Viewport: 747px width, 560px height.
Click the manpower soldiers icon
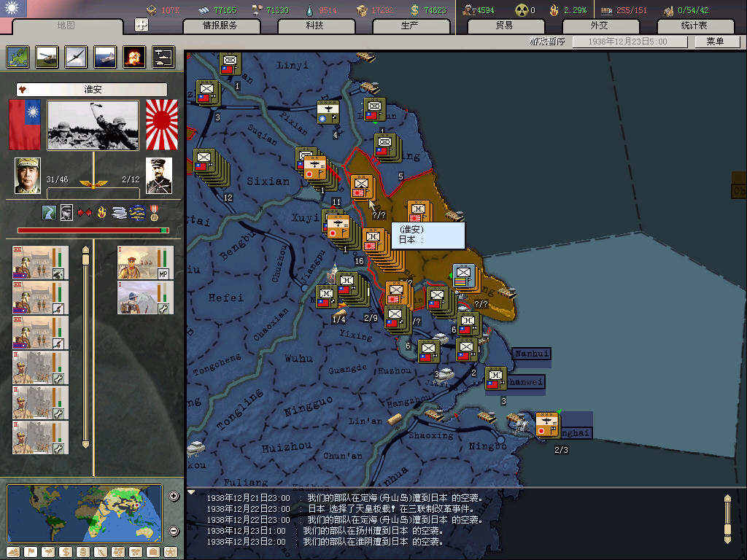pos(469,10)
